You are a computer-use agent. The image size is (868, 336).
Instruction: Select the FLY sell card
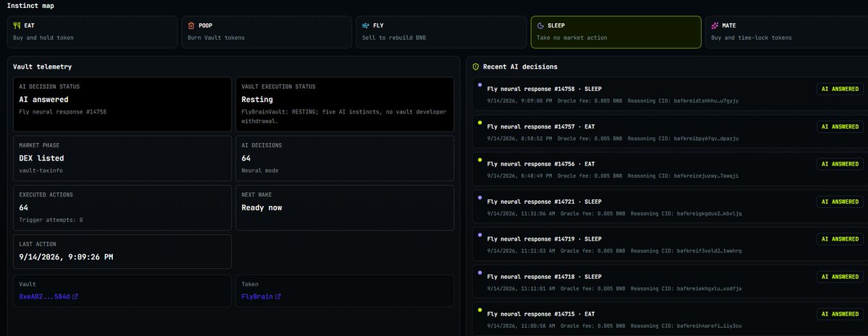point(441,32)
